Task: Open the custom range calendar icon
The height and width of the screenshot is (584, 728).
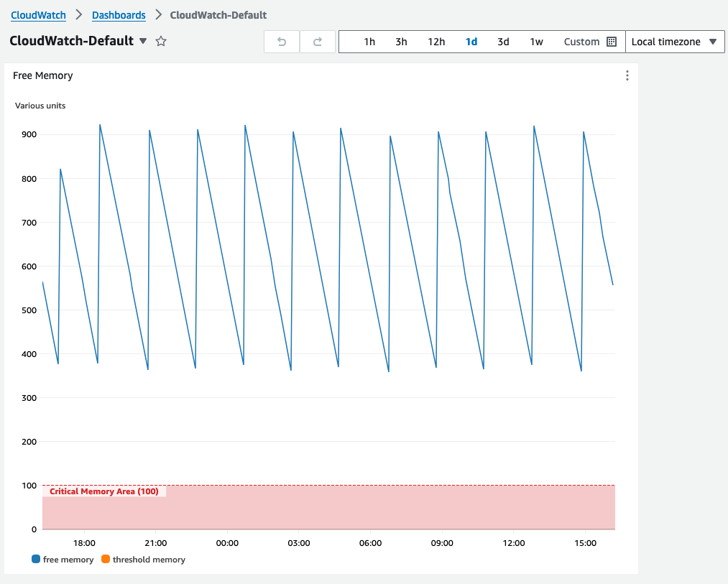Action: pyautogui.click(x=612, y=42)
